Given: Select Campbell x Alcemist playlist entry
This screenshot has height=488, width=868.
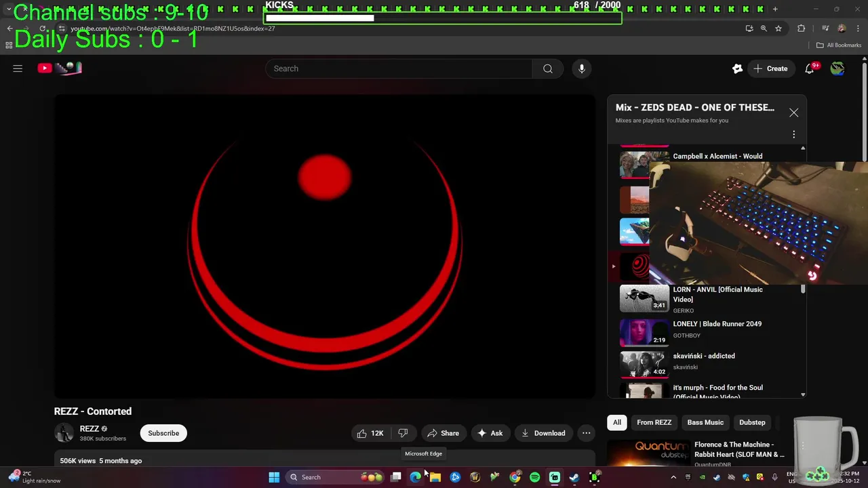Looking at the screenshot, I should pyautogui.click(x=717, y=156).
